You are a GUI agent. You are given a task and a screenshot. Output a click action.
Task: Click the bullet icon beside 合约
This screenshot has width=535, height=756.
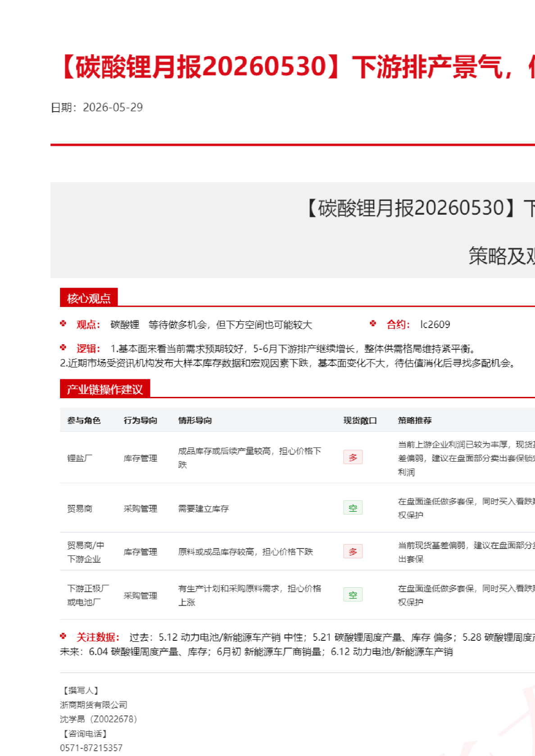pos(373,323)
